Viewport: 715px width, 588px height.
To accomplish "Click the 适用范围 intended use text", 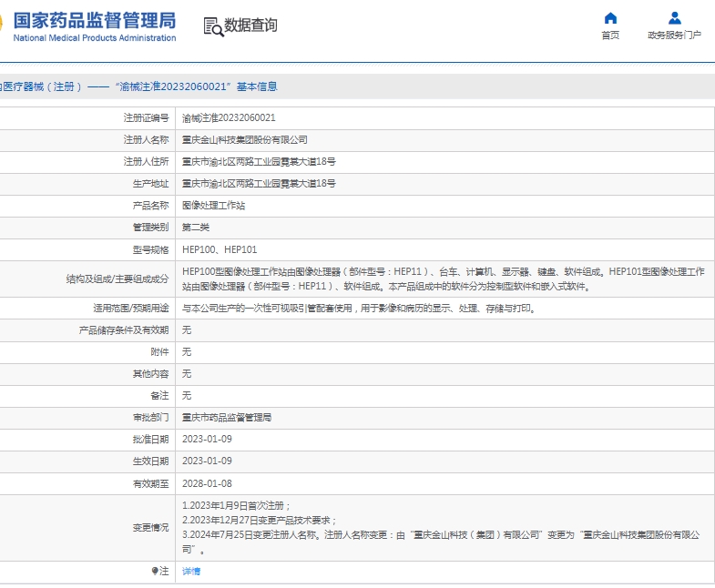I will tap(359, 309).
